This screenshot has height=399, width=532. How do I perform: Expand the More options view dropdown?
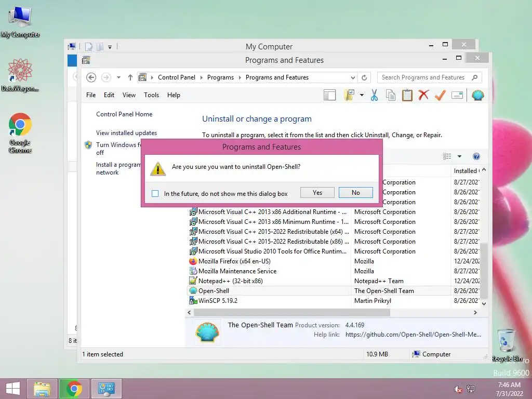(459, 156)
